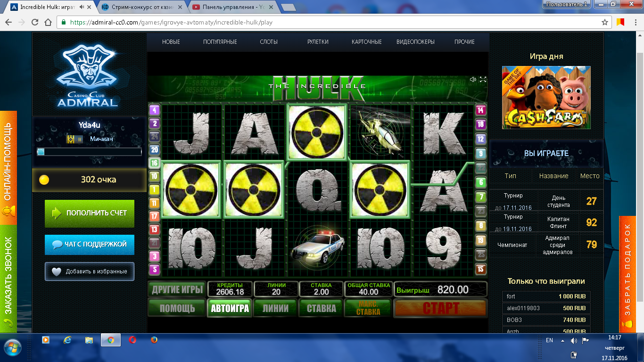
Task: Launch Firefox from the taskbar
Action: coord(154,340)
